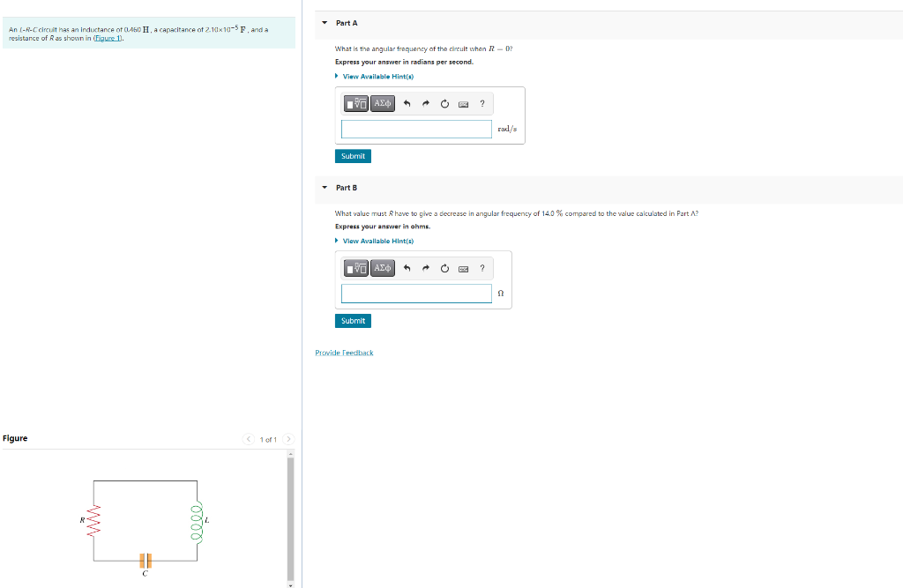Click the Part A rad/s answer field
Screen dimensions: 903x588
click(x=415, y=129)
